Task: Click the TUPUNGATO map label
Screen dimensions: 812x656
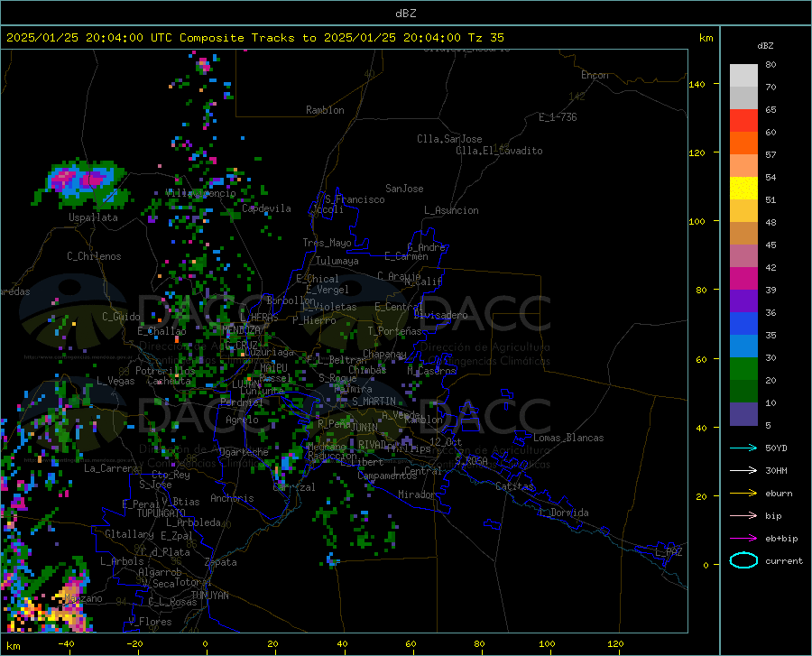Action: 161,513
